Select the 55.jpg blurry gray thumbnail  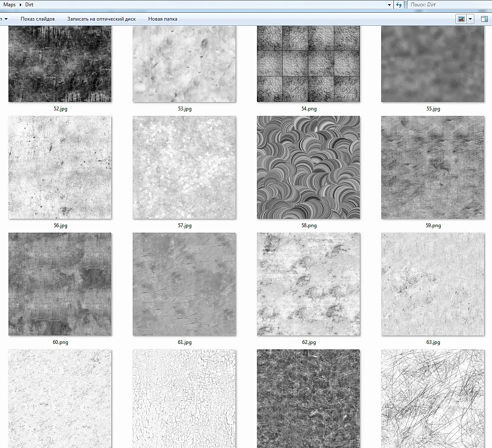433,63
